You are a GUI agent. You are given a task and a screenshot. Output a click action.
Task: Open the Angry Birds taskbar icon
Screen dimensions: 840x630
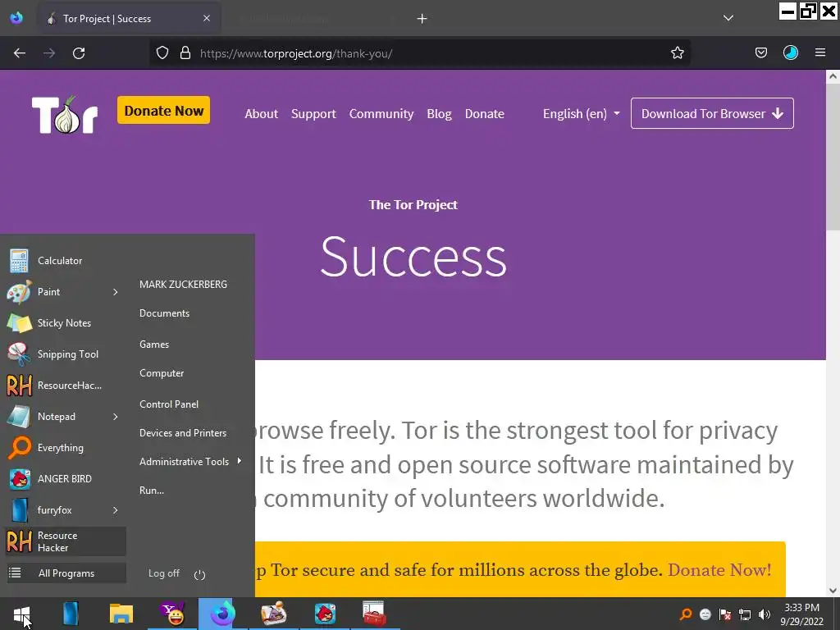325,614
